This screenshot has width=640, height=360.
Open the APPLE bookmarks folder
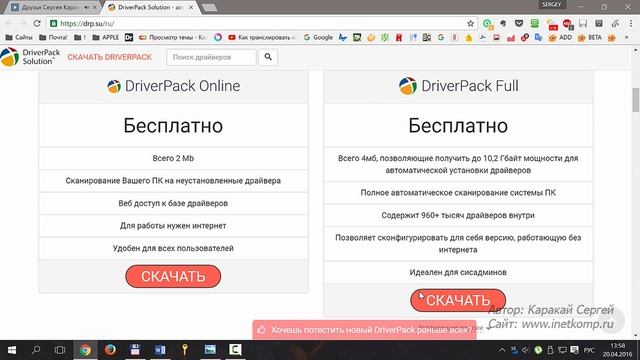[x=106, y=38]
